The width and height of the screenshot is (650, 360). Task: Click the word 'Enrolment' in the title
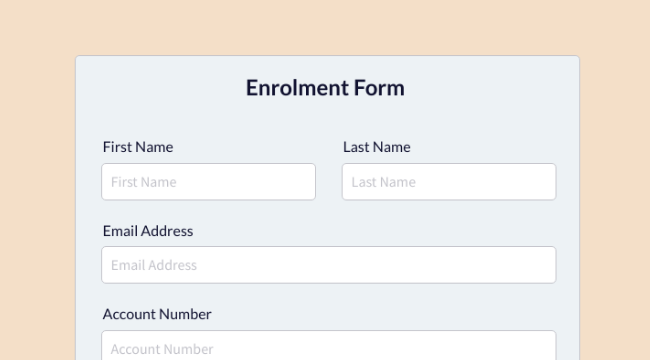point(297,88)
